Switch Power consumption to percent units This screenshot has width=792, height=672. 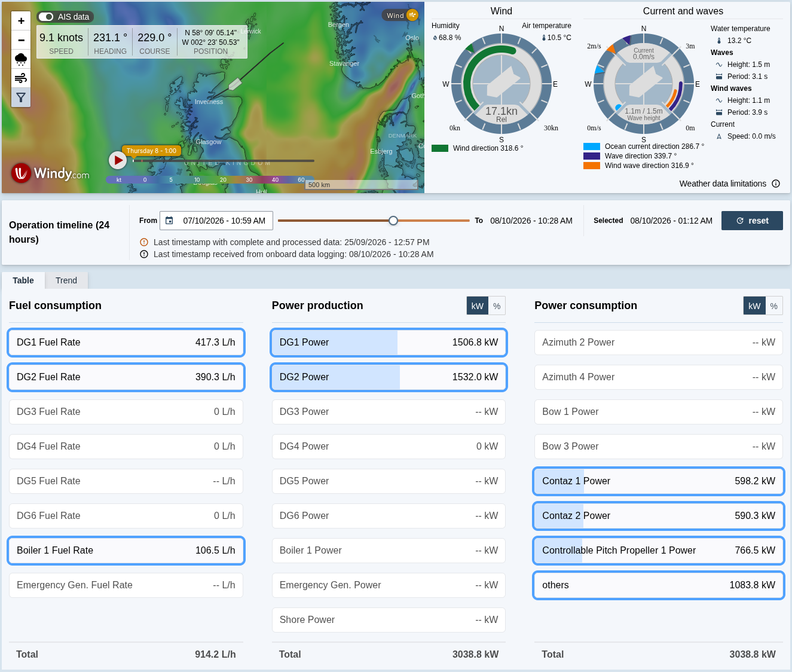point(774,306)
